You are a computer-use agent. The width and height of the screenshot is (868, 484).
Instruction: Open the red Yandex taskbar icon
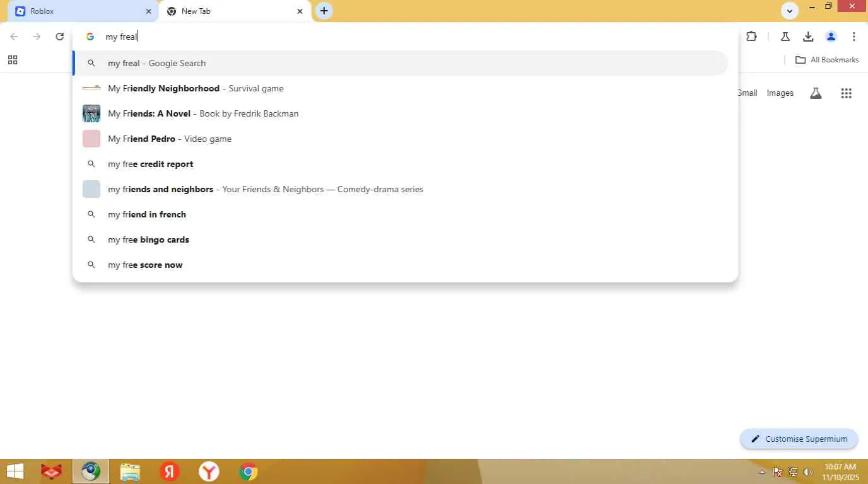(x=169, y=471)
